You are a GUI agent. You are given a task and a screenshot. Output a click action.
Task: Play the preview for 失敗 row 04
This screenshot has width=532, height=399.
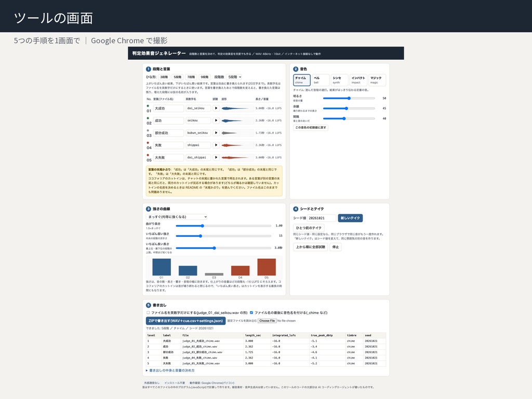tap(216, 145)
